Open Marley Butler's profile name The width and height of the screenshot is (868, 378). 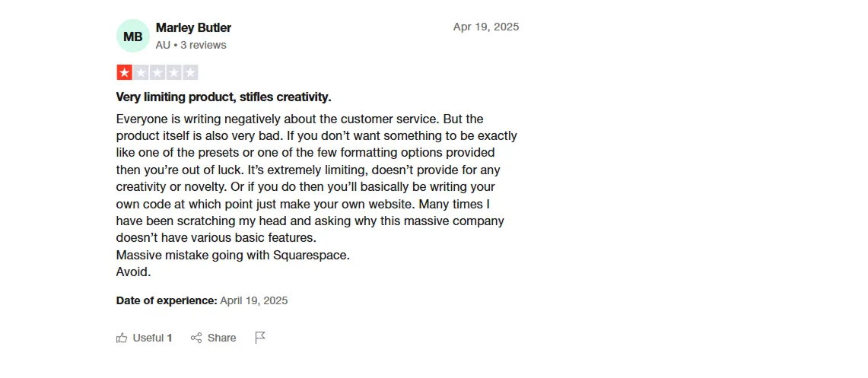[194, 27]
